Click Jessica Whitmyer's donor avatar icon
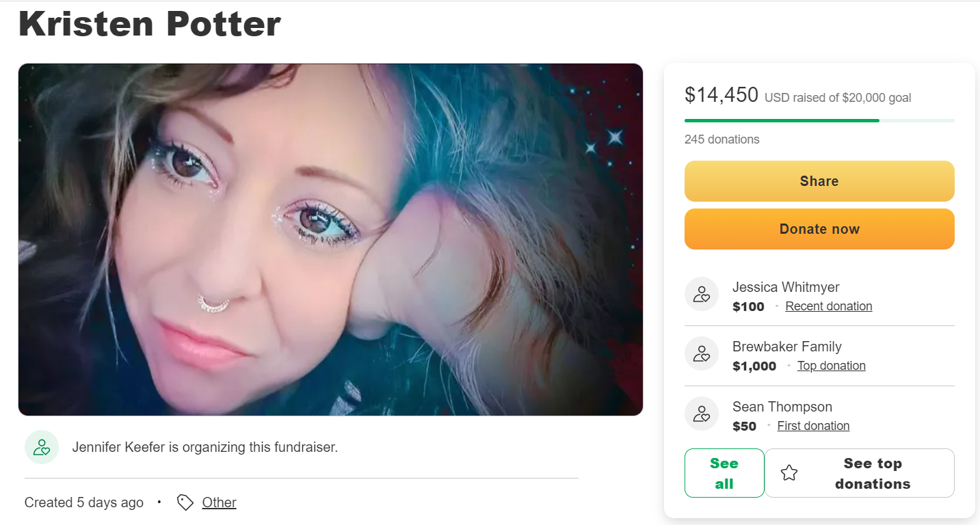980x525 pixels. 702,295
